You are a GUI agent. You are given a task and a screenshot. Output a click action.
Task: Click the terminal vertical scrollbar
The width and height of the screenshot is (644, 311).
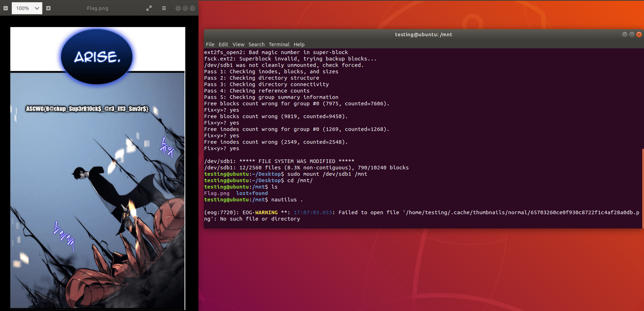[643, 188]
